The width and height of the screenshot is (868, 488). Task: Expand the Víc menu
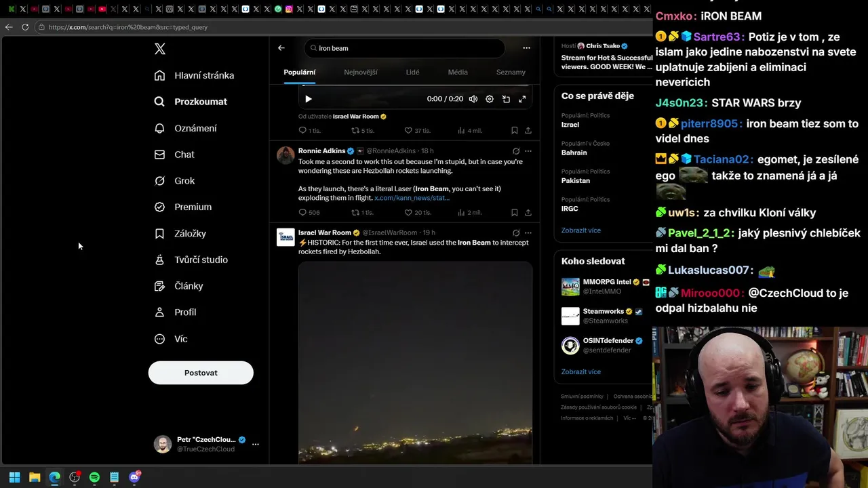pos(171,339)
